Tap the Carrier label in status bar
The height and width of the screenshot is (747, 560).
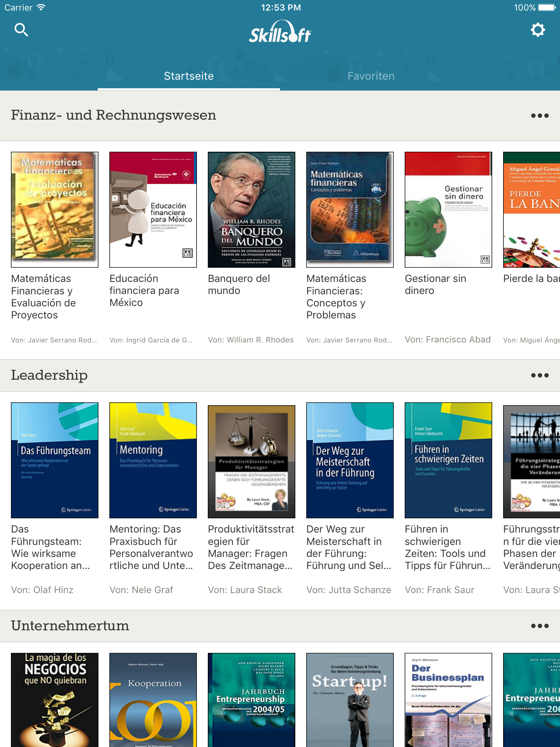[x=18, y=7]
